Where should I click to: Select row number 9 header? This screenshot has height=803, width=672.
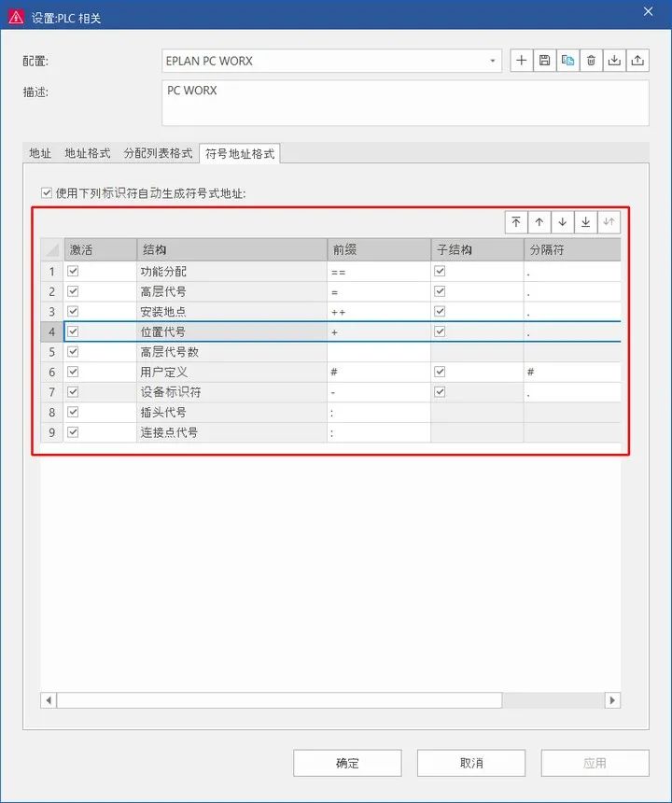pyautogui.click(x=52, y=432)
